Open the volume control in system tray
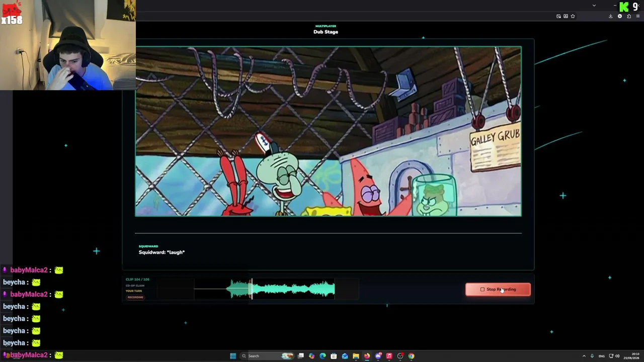Image resolution: width=644 pixels, height=362 pixels. 617,356
